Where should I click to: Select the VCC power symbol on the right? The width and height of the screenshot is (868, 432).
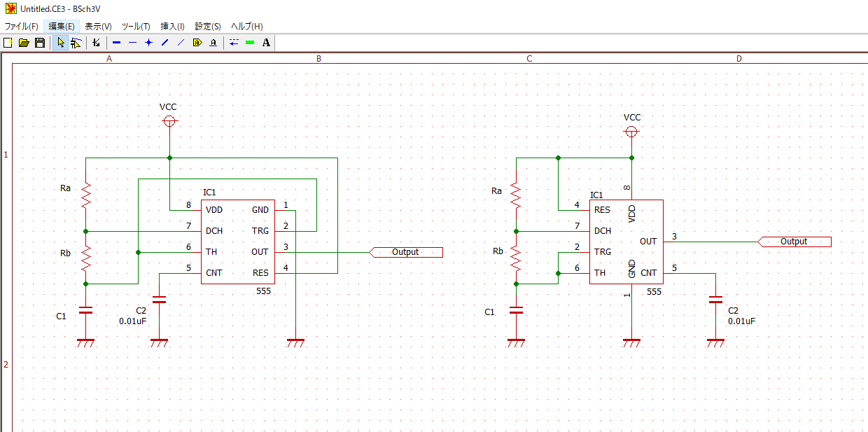[x=631, y=130]
